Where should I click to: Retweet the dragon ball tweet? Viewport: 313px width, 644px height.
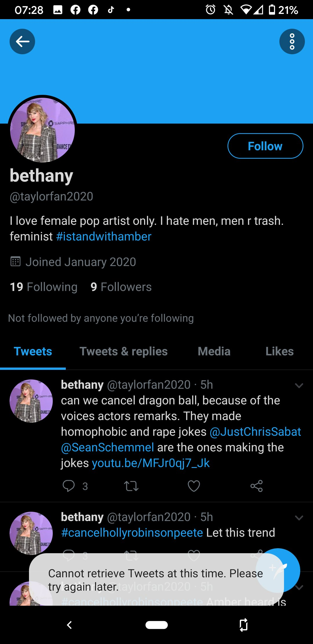click(x=131, y=486)
